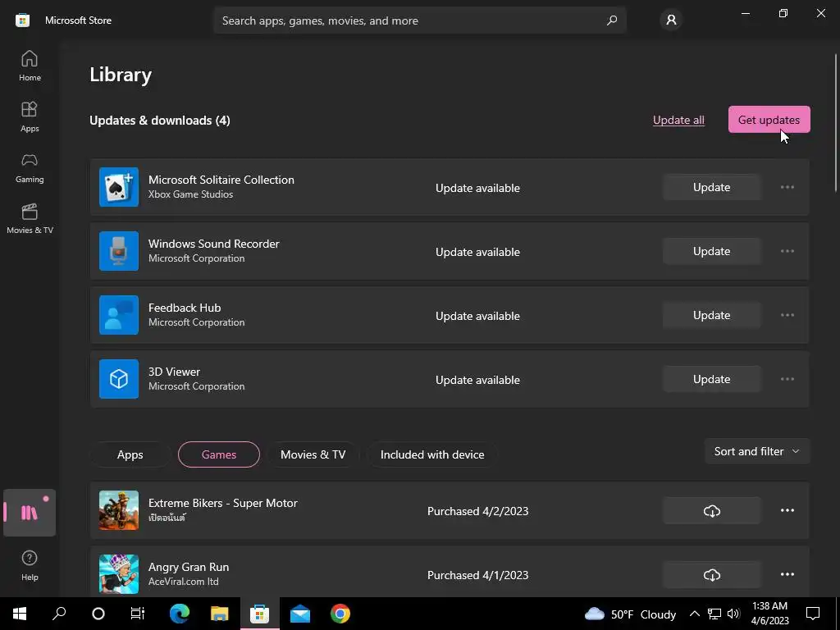840x630 pixels.
Task: Update Windows Sound Recorder
Action: [x=712, y=251]
